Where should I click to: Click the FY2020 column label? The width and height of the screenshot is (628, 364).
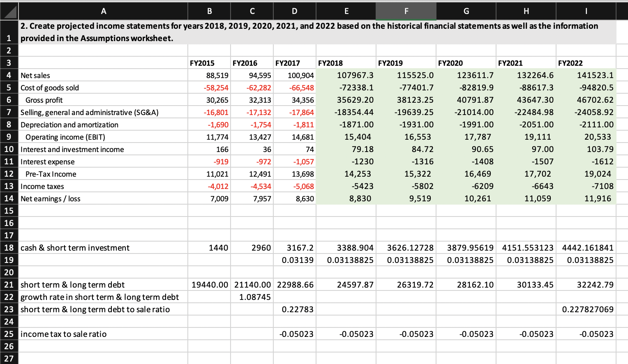(450, 63)
